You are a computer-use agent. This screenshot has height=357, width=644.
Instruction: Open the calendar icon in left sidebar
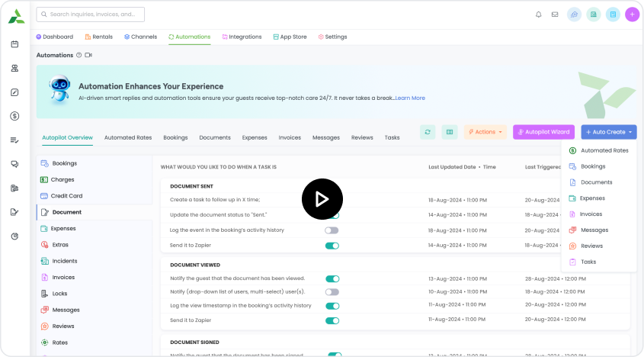tap(14, 44)
